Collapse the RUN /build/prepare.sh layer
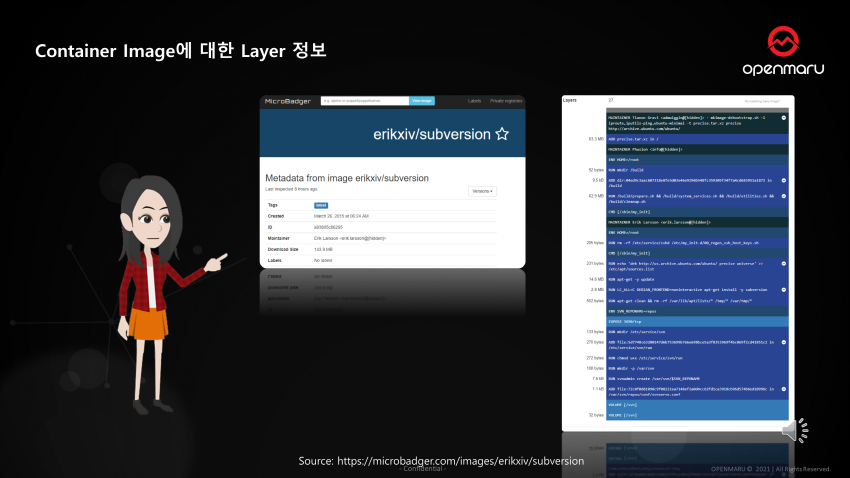 [784, 196]
